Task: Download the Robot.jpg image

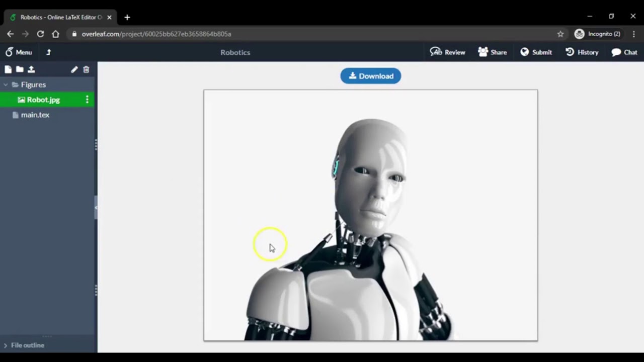Action: [x=371, y=76]
